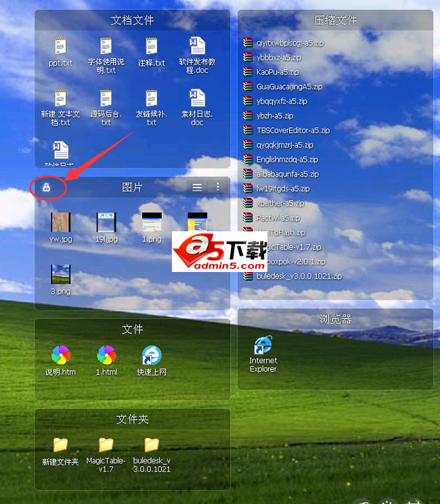Switch 图片 panel to list view

197,187
